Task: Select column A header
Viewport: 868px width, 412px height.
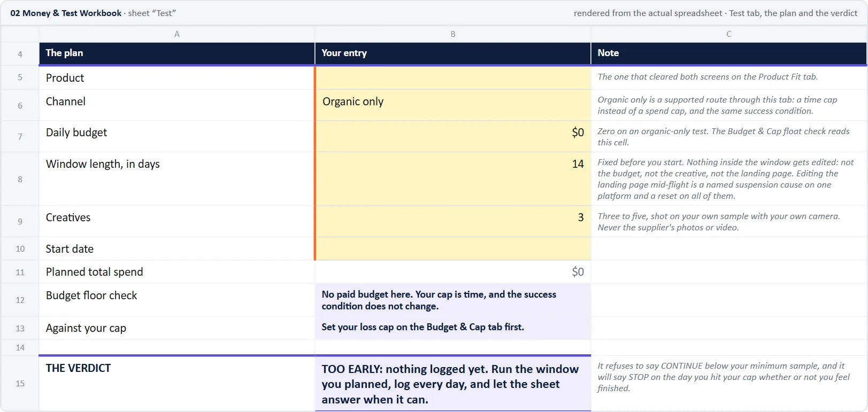Action: [177, 34]
